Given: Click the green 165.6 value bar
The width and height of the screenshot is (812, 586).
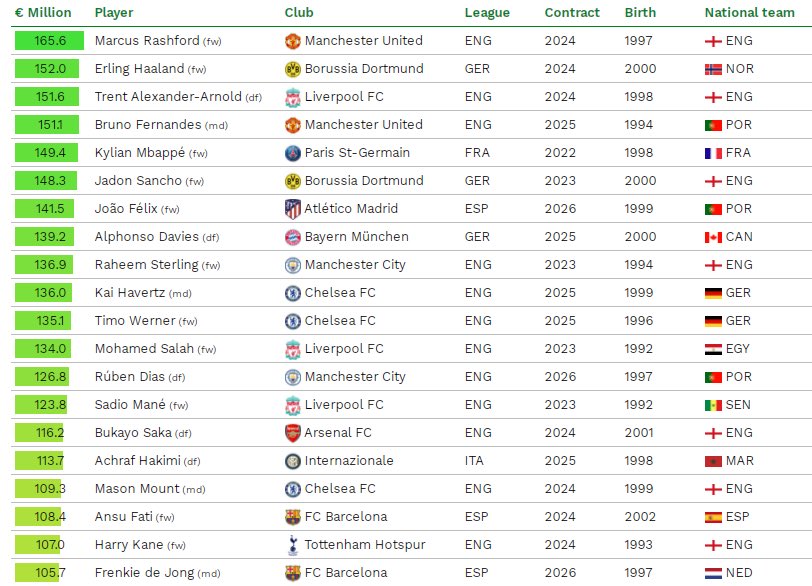Looking at the screenshot, I should (x=50, y=41).
